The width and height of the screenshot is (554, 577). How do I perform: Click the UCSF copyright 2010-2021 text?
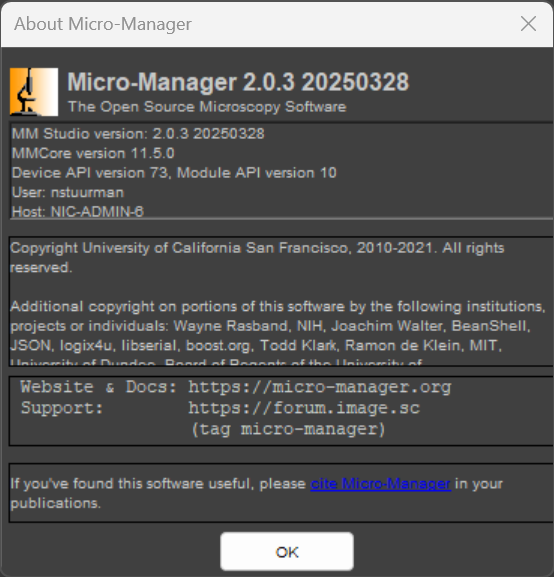click(257, 258)
